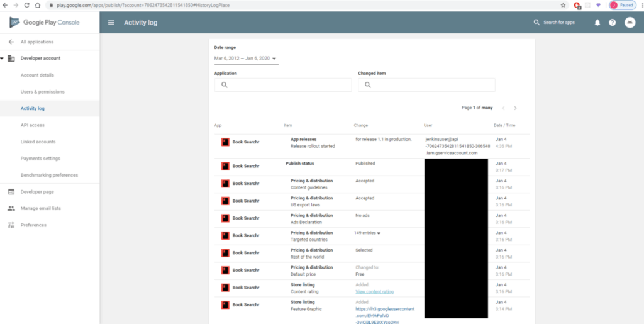Image resolution: width=644 pixels, height=324 pixels.
Task: Collapse the Developer account section
Action: 3,59
